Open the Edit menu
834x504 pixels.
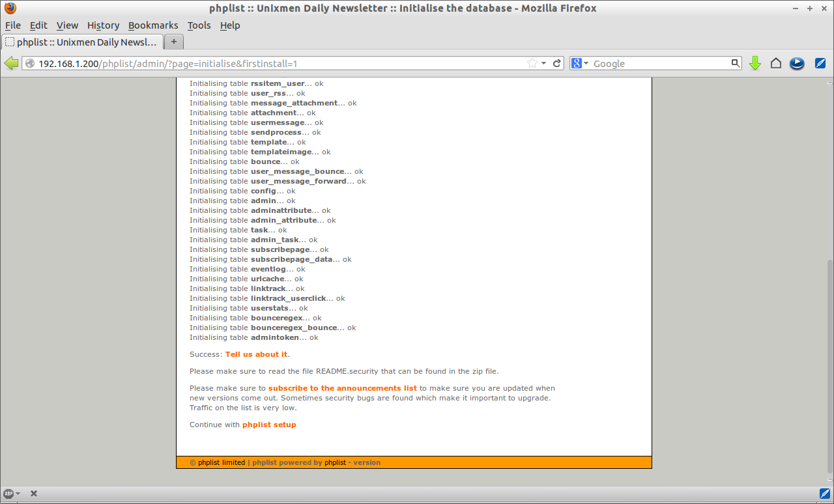(x=38, y=25)
